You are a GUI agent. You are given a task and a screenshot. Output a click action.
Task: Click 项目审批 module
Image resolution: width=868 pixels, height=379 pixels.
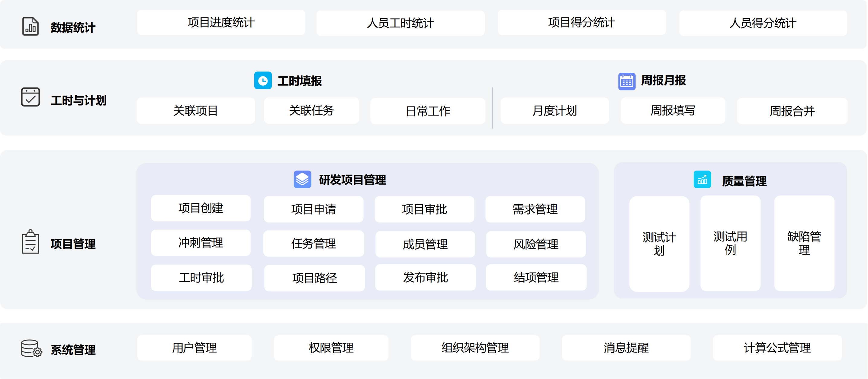(424, 209)
